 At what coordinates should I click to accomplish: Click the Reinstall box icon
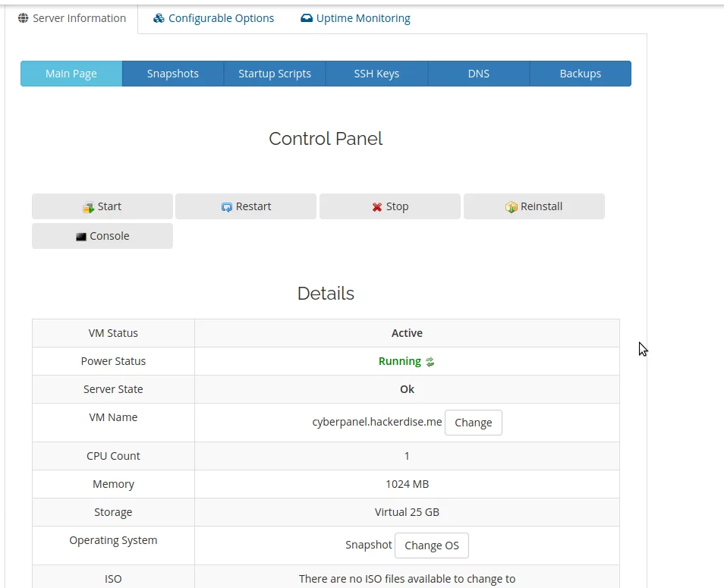click(512, 207)
